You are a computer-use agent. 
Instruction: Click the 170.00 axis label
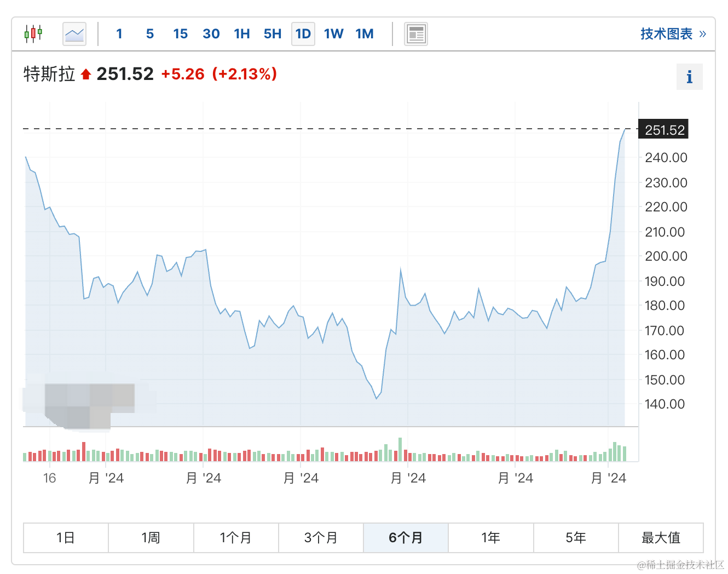pos(665,331)
